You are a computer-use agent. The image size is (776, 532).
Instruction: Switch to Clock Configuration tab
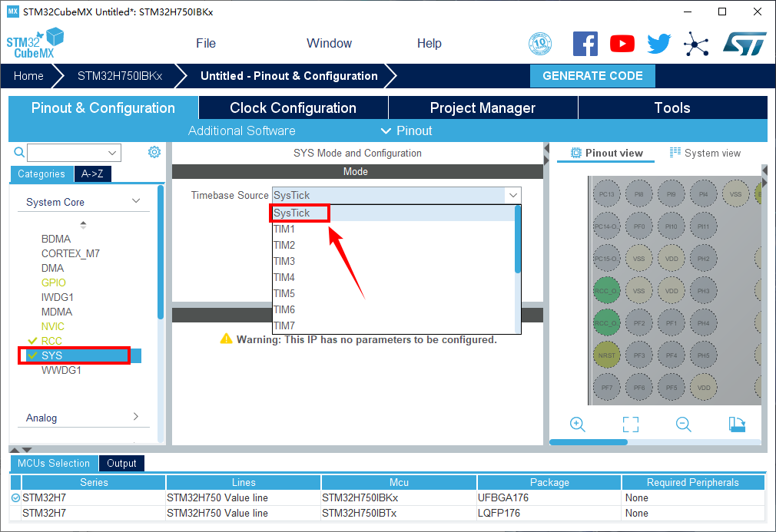tap(293, 107)
